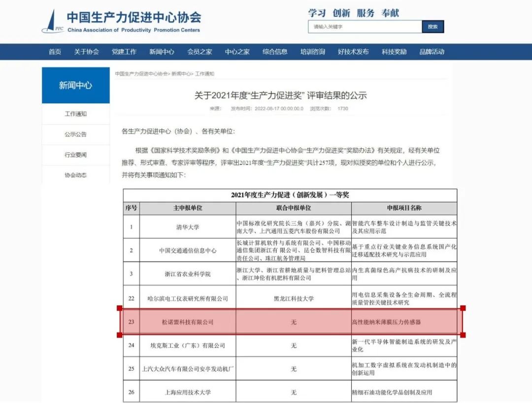Screen dimensions: 532x403
Task: Click the 新闻中心 sidebar header
Action: pos(76,85)
